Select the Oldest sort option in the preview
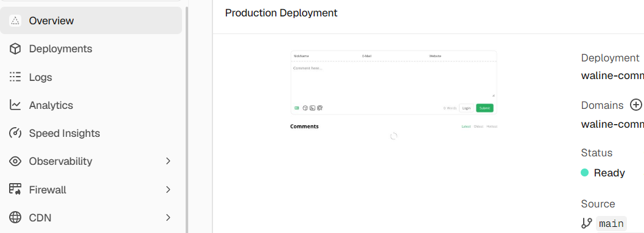 (x=478, y=127)
